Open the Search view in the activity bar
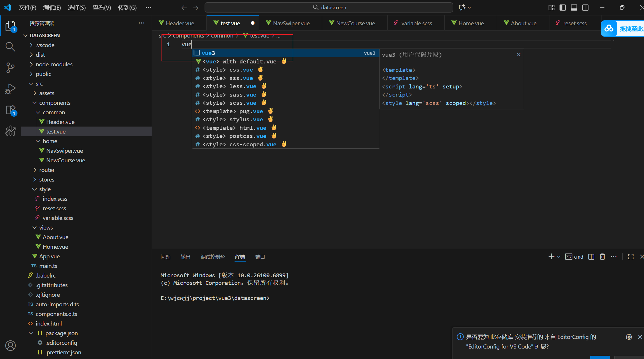644x359 pixels. [x=10, y=47]
